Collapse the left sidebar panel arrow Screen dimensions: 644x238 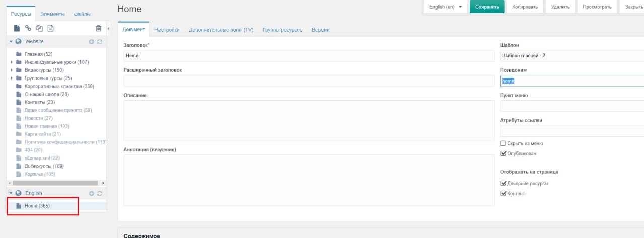point(109,29)
